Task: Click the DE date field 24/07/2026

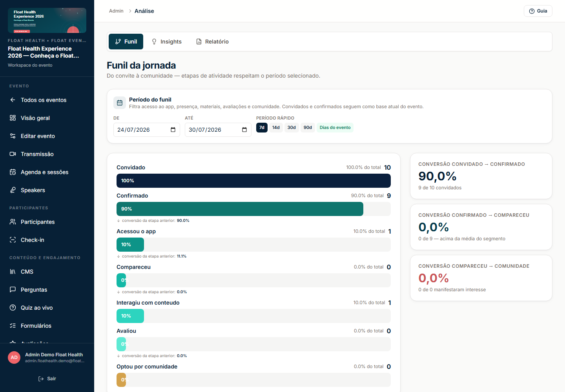Action: tap(147, 130)
